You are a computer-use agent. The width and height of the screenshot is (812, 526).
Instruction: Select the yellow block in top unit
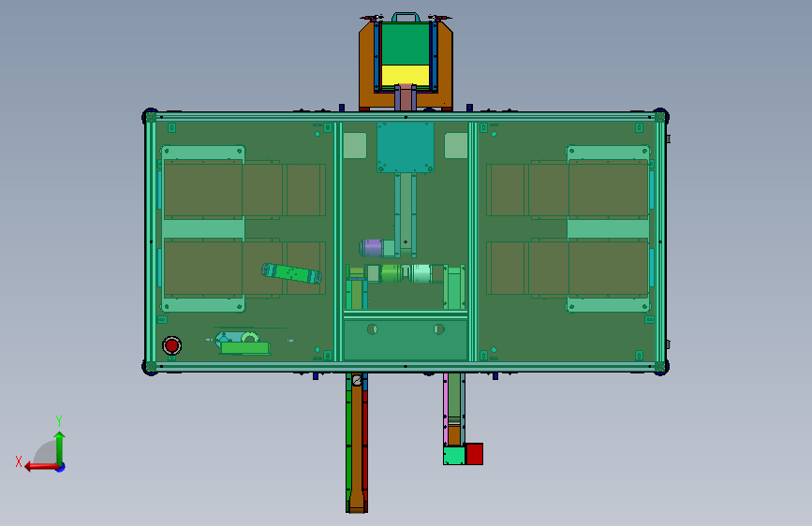click(405, 75)
